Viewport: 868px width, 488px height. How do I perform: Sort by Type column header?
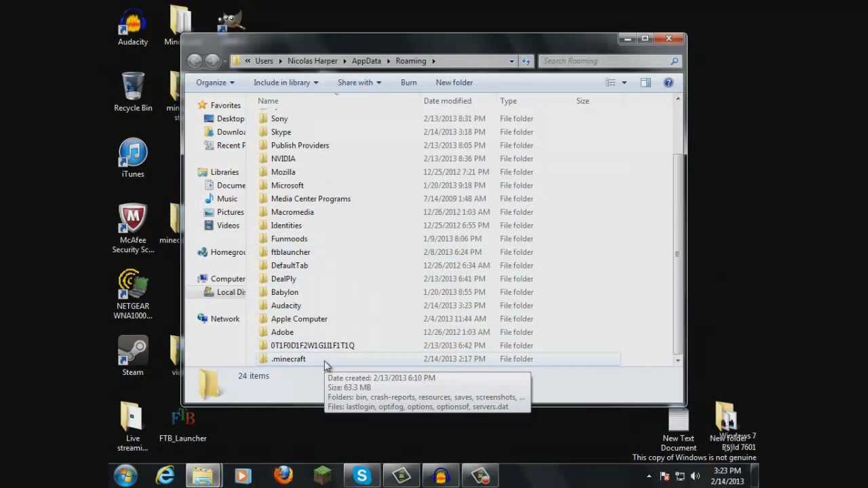point(509,101)
